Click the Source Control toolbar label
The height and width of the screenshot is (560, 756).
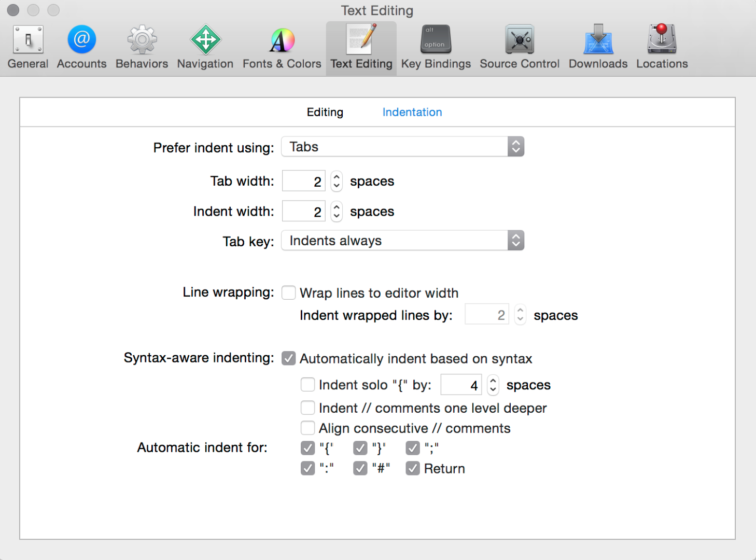[520, 64]
